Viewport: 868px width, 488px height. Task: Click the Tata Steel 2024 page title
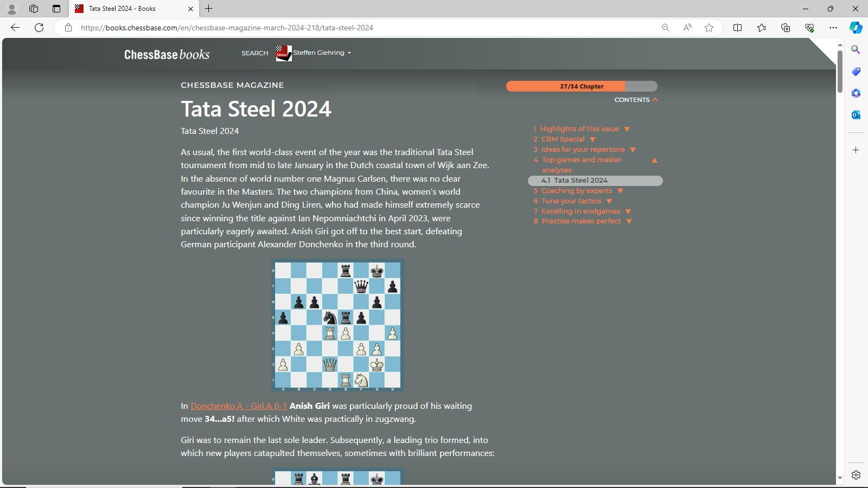[256, 109]
